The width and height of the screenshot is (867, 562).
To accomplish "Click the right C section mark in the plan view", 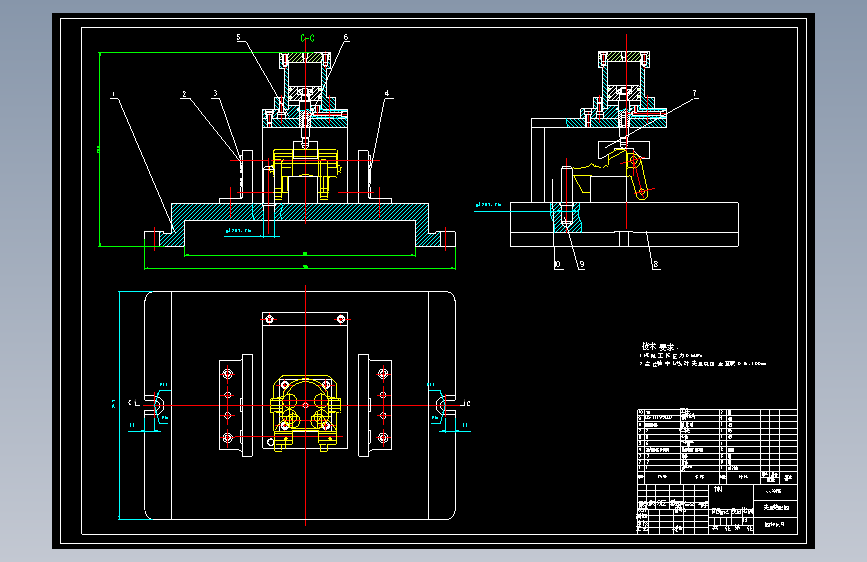I will click(466, 403).
